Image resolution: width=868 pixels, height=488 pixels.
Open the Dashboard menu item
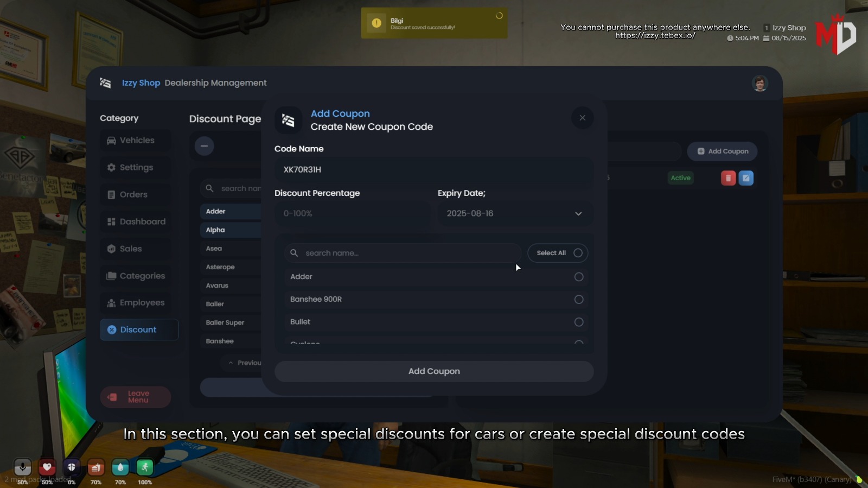[x=142, y=221]
